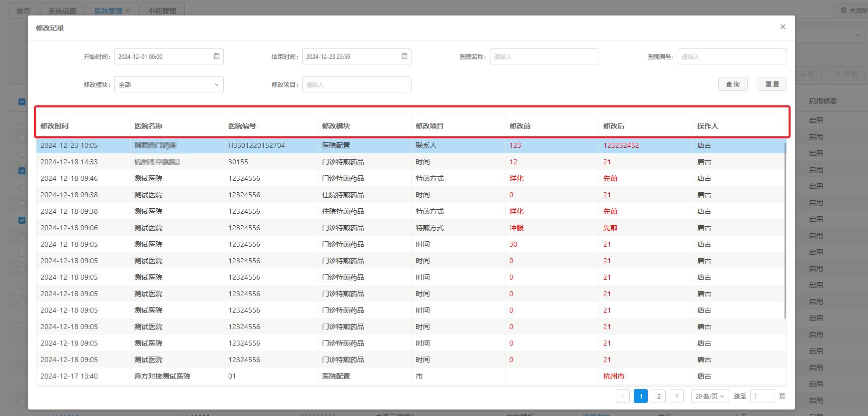Click the 修改前 column header
Screen dimensions: 868x416
click(x=552, y=126)
